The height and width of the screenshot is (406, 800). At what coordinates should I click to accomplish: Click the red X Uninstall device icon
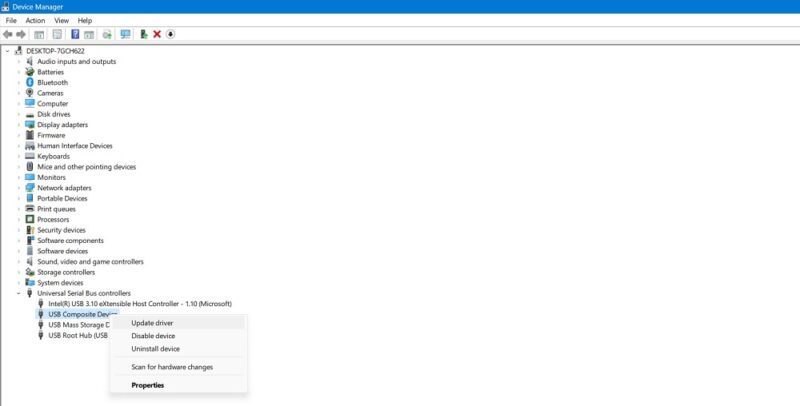tap(157, 34)
